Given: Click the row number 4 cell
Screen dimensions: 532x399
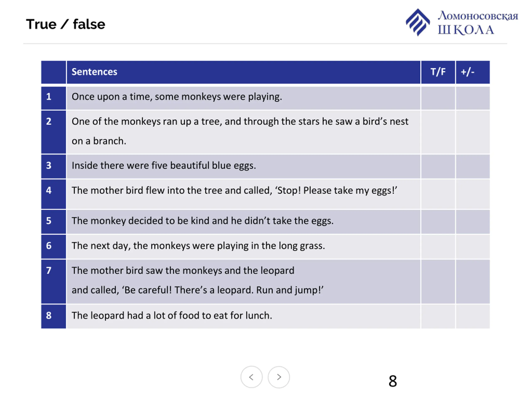Looking at the screenshot, I should (53, 194).
